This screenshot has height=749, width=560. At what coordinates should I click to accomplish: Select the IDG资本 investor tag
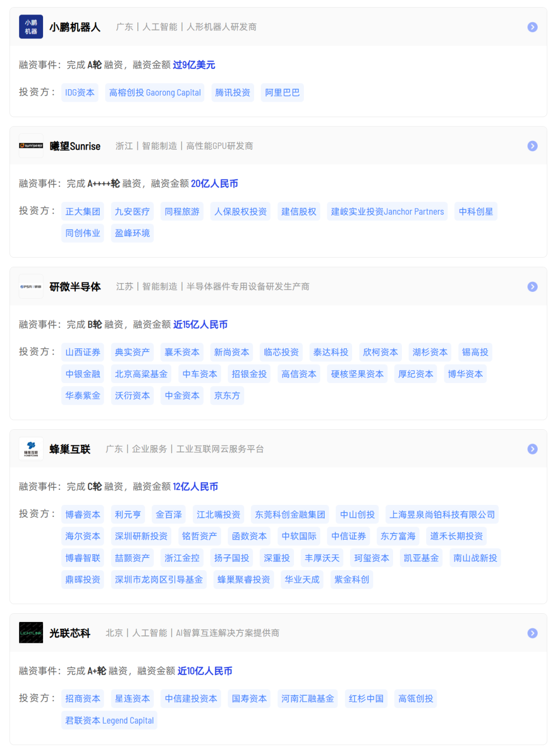point(80,93)
